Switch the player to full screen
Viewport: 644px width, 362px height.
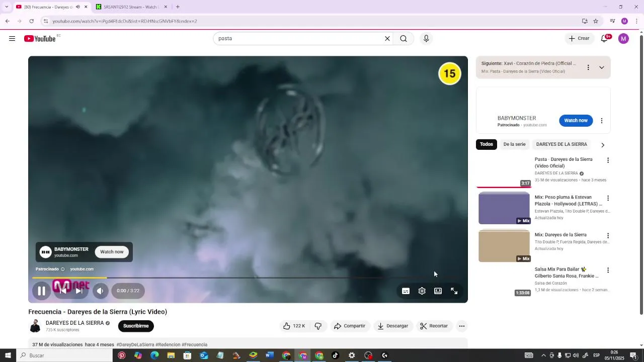(454, 291)
